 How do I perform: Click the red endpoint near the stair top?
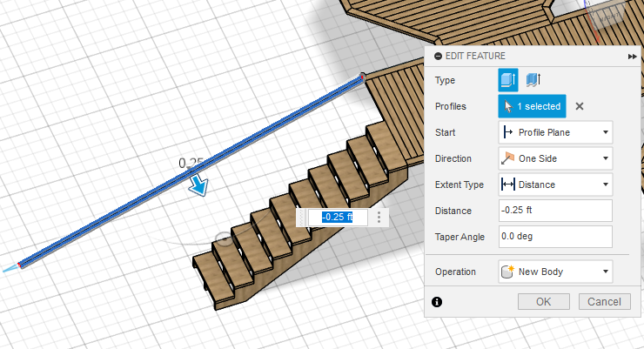point(361,77)
